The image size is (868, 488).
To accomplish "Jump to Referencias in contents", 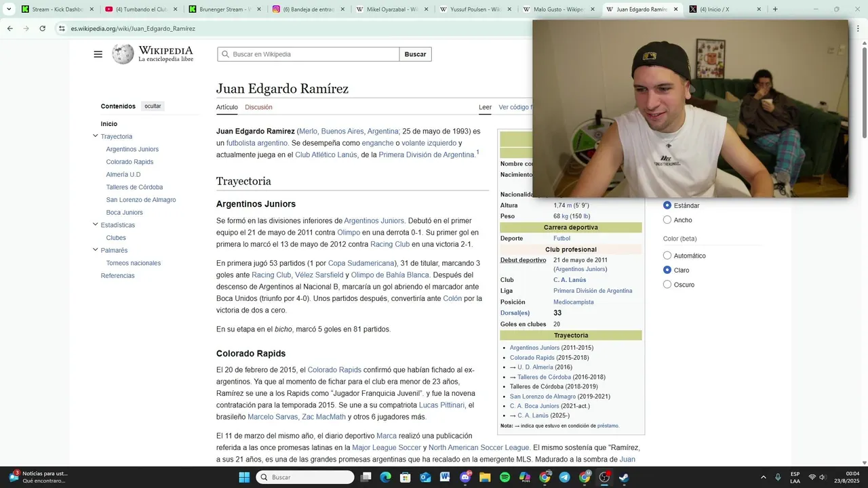I will (x=117, y=276).
